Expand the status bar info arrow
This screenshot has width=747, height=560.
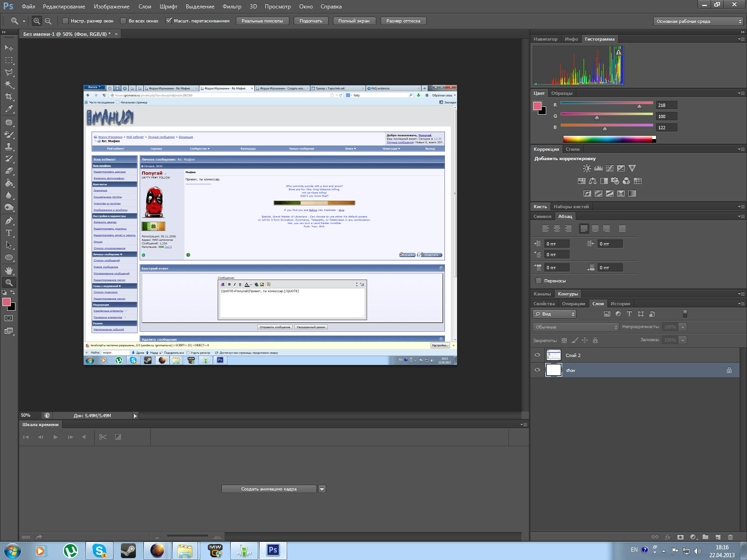135,416
